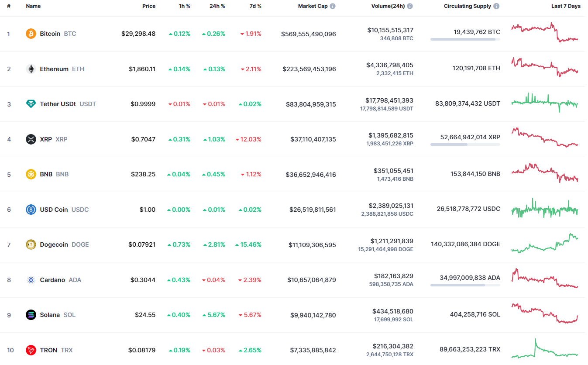Screen dimensions: 588x365
Task: Select the Tether USDt teal logo
Action: point(30,104)
